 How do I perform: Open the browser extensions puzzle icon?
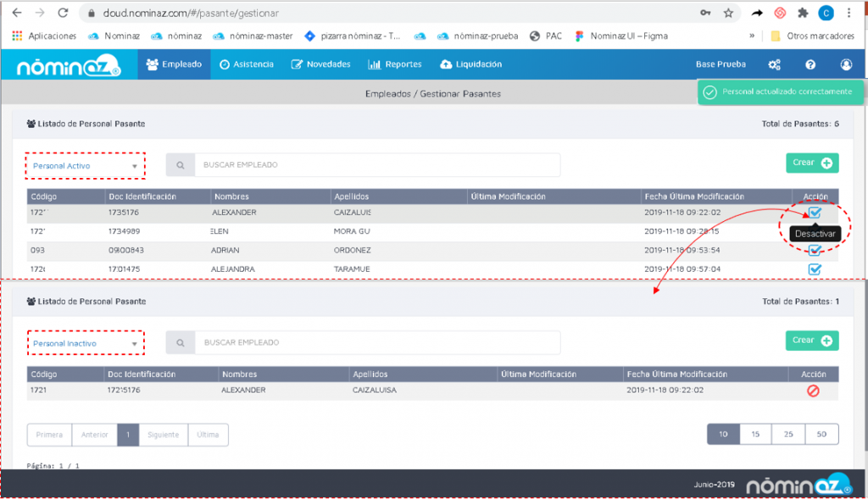[x=803, y=13]
